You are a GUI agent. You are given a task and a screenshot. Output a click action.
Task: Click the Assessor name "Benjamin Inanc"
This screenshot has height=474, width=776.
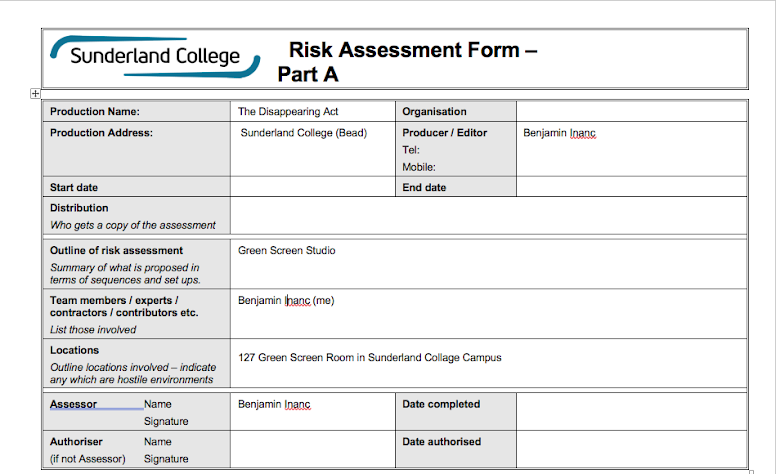point(274,404)
